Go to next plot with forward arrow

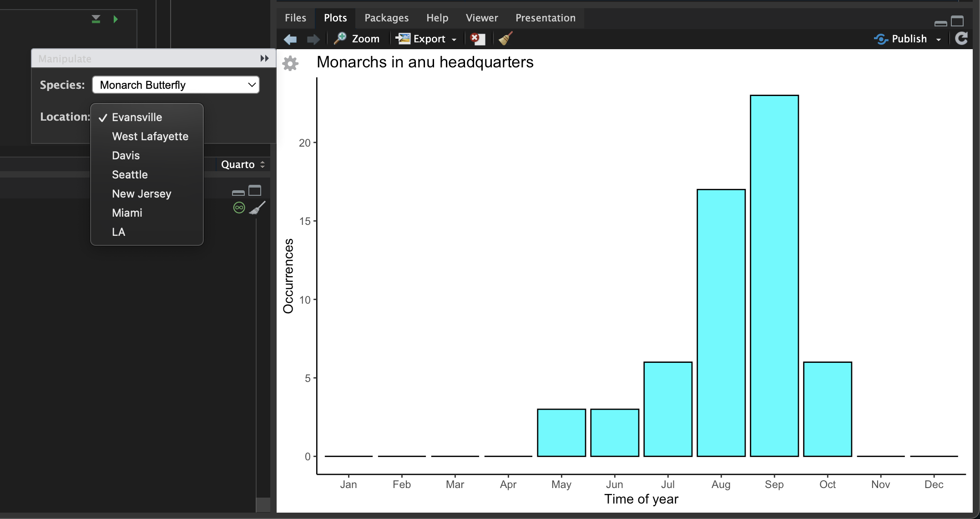pyautogui.click(x=313, y=39)
